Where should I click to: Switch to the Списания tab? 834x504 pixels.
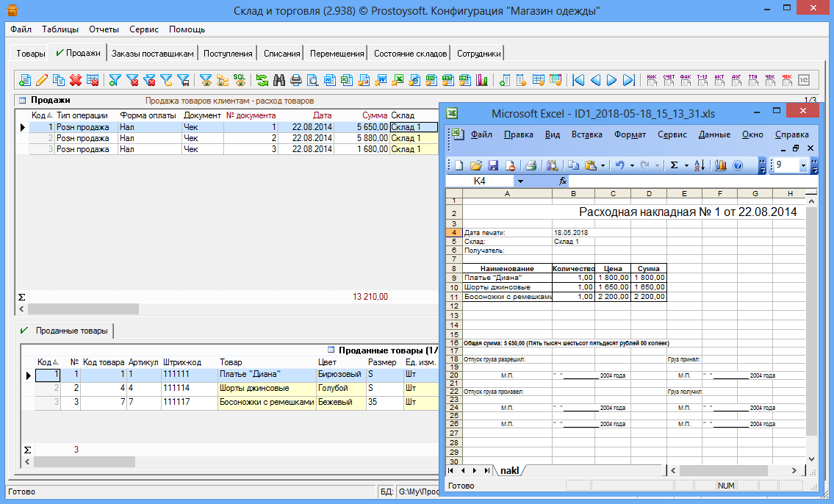282,53
